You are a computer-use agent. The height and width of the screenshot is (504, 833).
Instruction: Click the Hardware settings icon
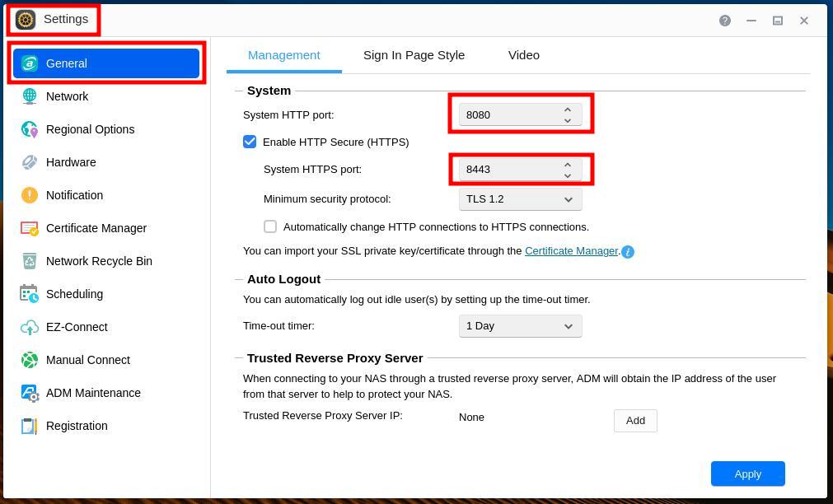[30, 162]
